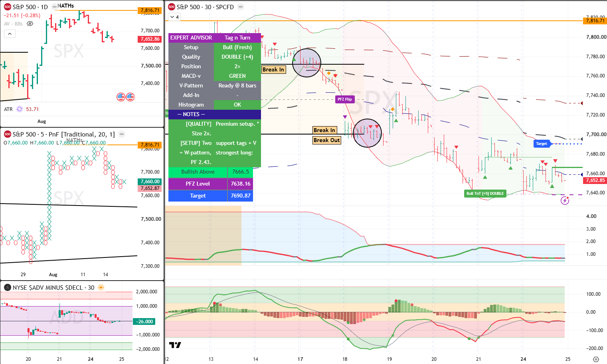Click date 21 on the ADD chart time axis
The height and width of the screenshot is (364, 607).
59,359
